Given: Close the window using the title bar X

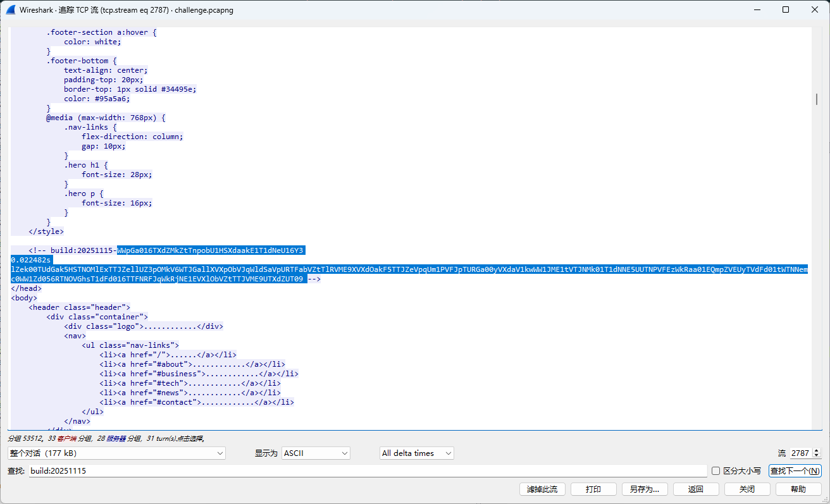Looking at the screenshot, I should [815, 10].
